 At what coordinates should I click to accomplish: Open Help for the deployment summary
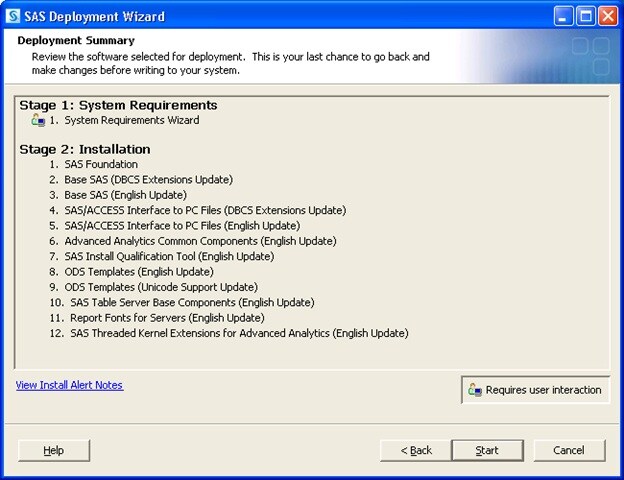54,450
